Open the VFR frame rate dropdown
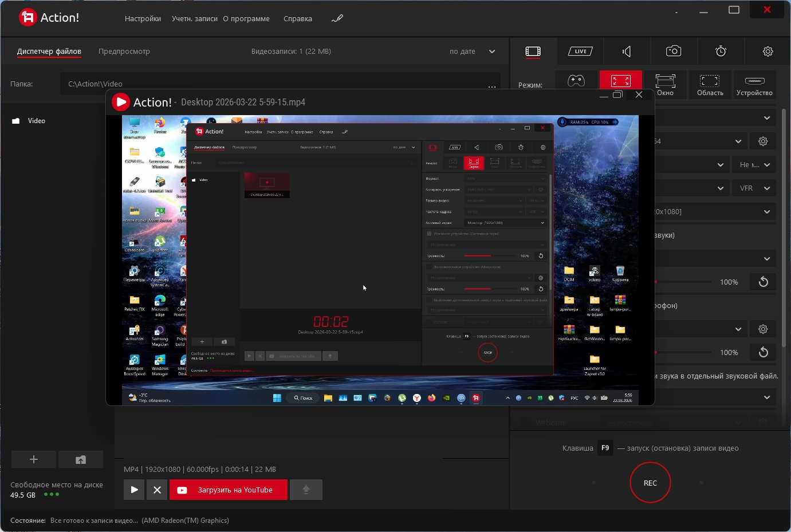The width and height of the screenshot is (791, 532). coord(754,188)
